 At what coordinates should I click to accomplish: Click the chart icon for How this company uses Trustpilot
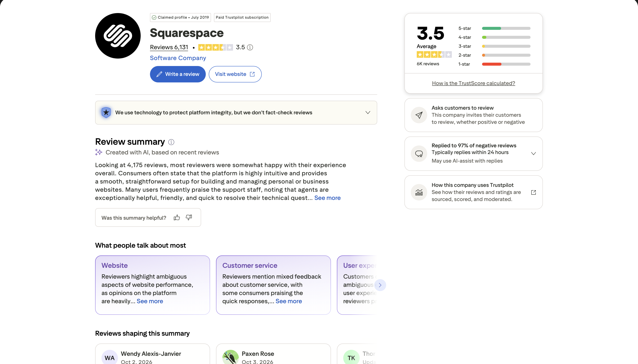[419, 192]
